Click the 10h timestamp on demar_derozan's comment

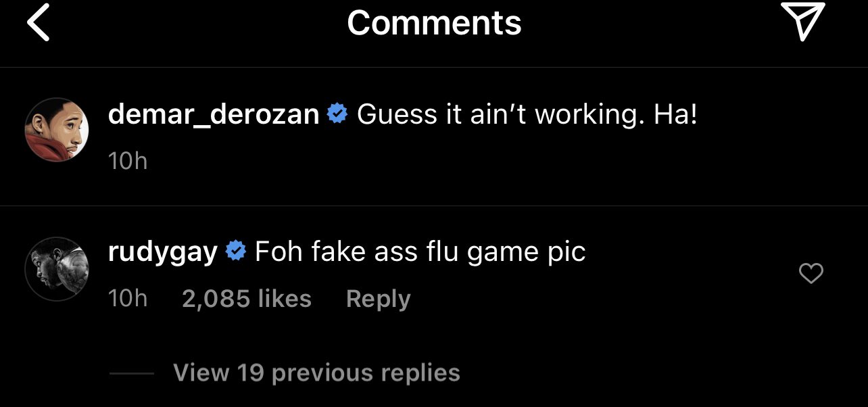[128, 160]
